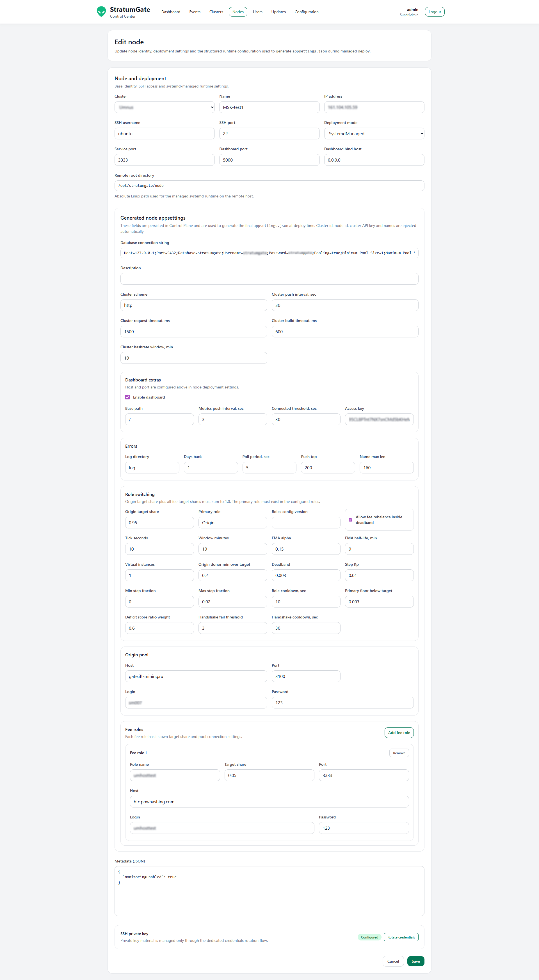Click the StratumGate alien logo icon
This screenshot has height=980, width=539.
click(x=101, y=11)
